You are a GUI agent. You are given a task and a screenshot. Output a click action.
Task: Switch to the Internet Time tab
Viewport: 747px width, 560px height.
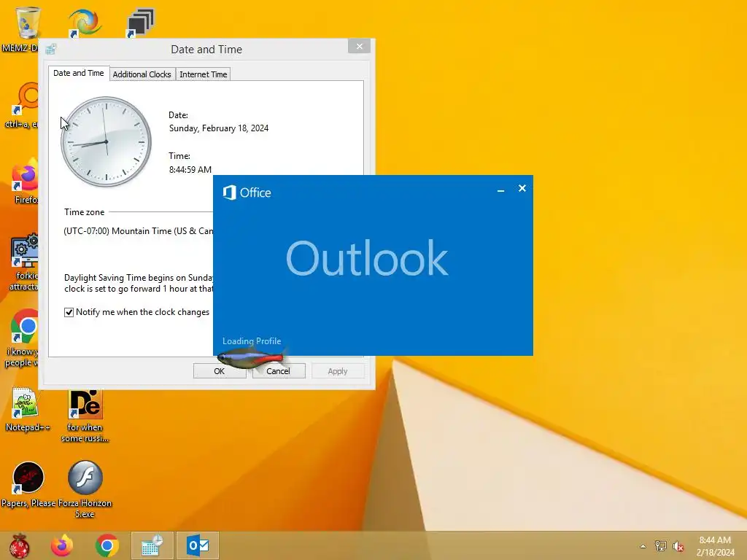click(204, 74)
